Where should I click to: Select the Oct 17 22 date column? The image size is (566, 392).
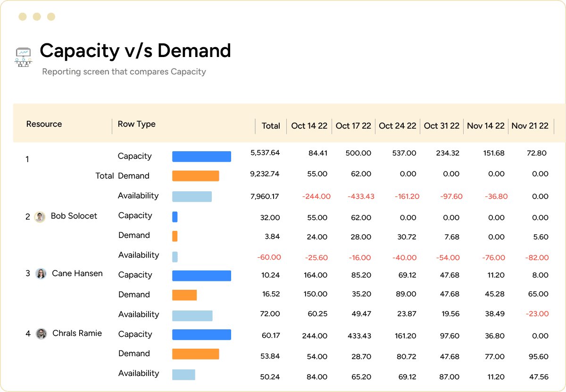(353, 126)
